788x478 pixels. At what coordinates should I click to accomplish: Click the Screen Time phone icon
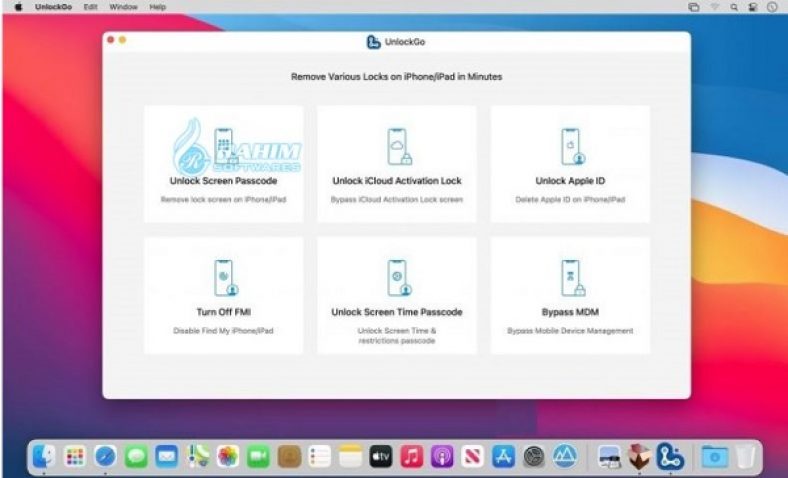[x=399, y=278]
